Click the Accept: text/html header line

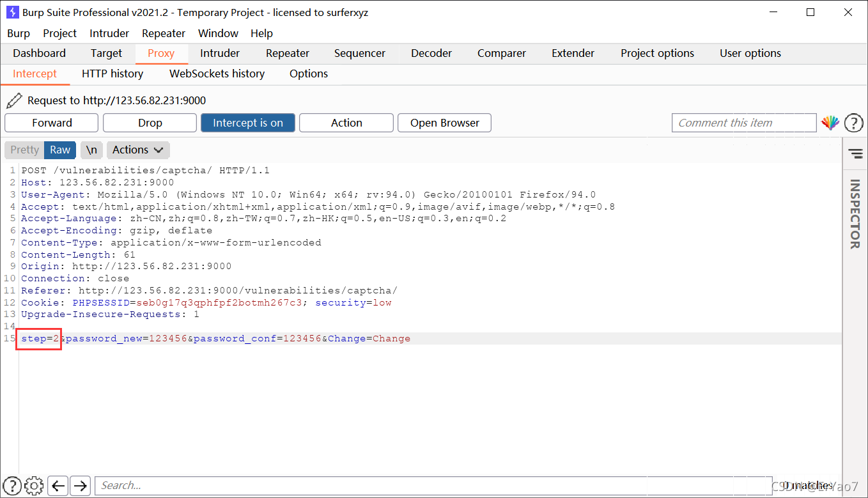click(x=318, y=207)
